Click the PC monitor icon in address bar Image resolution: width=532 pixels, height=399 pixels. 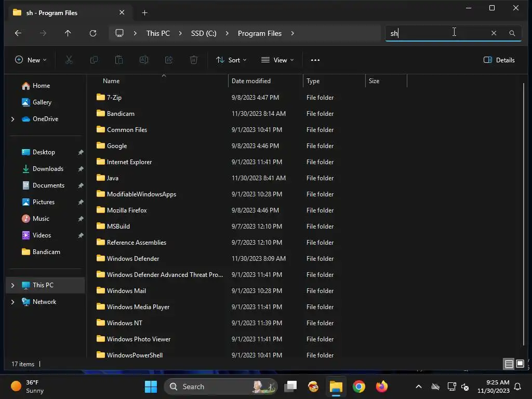[x=119, y=33]
